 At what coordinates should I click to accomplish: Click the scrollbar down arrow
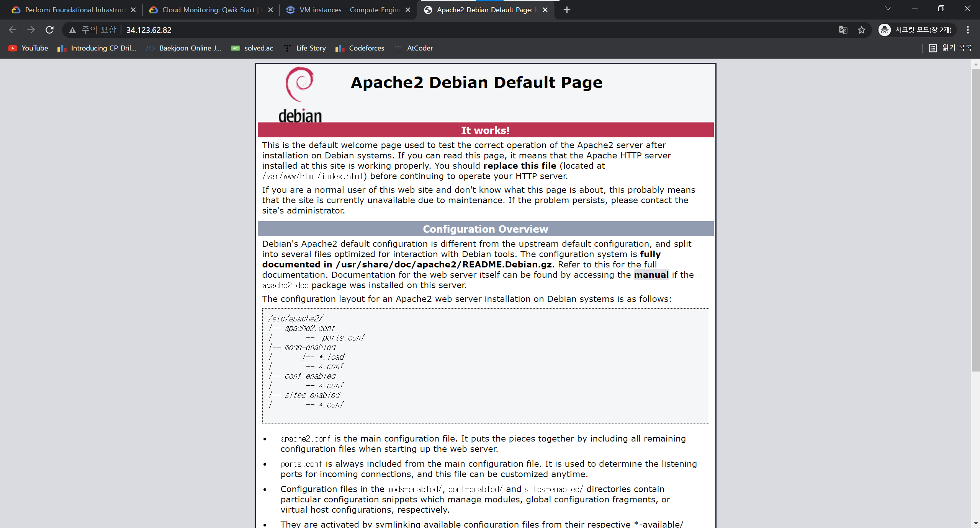click(x=975, y=523)
